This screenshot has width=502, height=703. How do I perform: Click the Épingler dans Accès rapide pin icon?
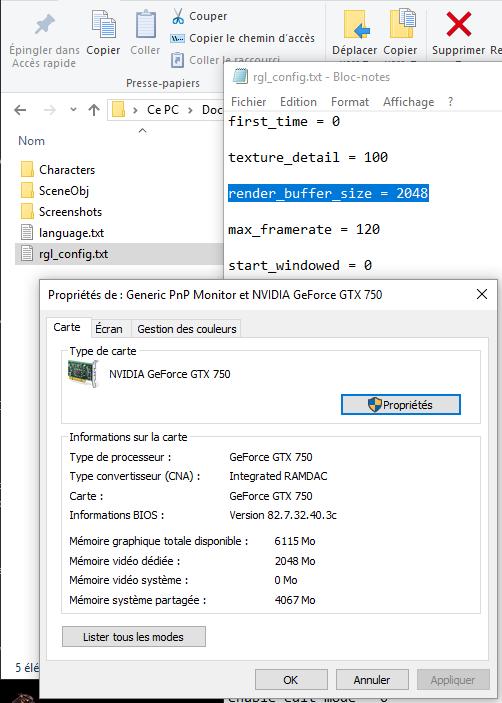tap(44, 25)
